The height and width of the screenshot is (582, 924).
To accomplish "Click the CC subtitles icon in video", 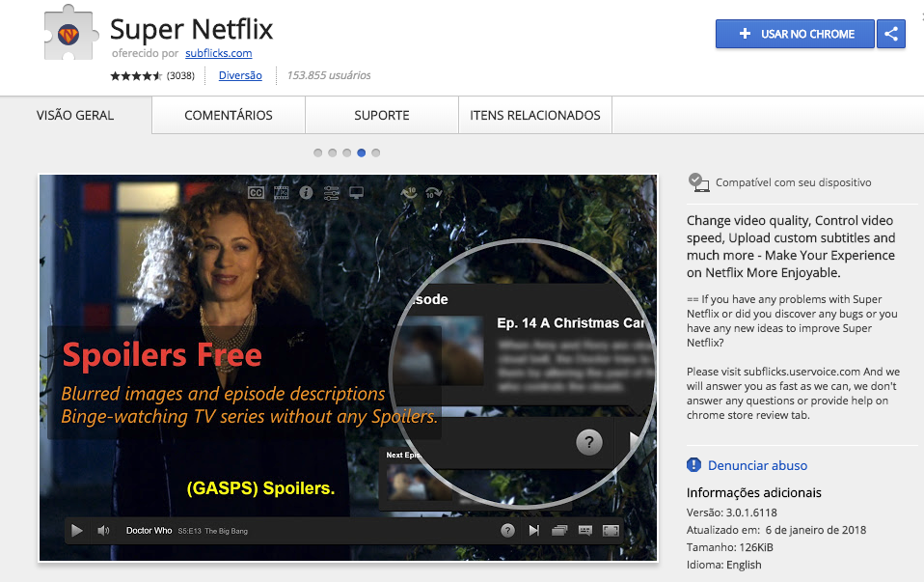I will pyautogui.click(x=256, y=193).
